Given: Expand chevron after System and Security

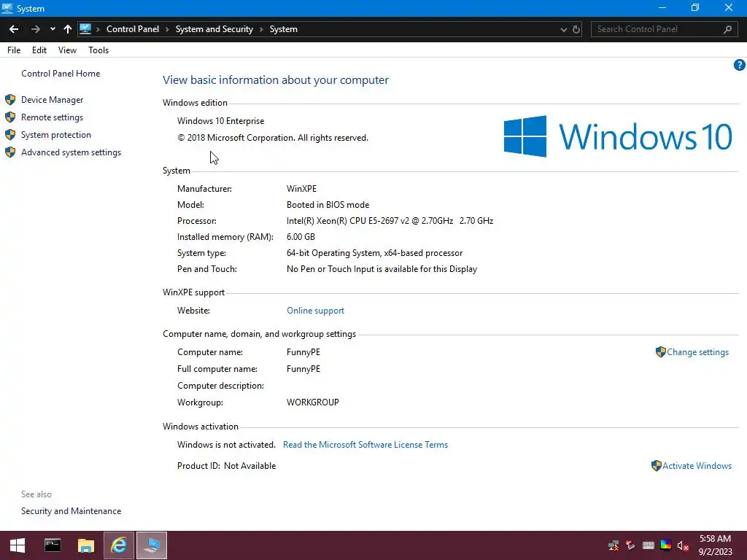Looking at the screenshot, I should [262, 29].
